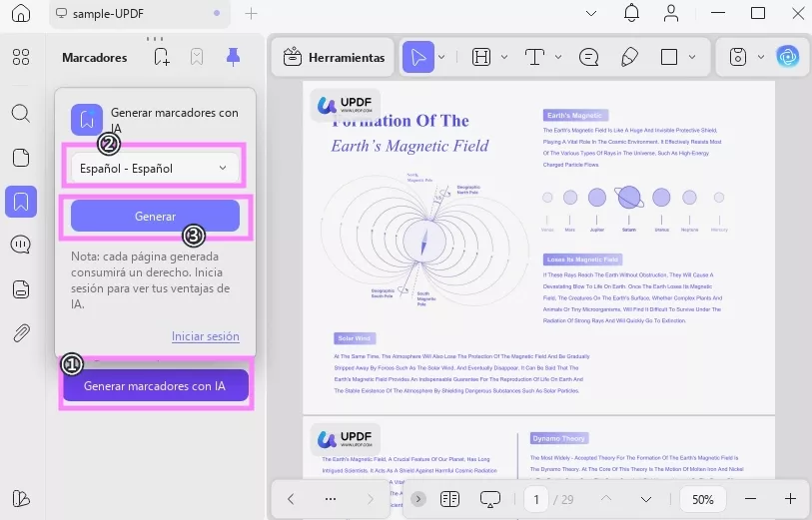812x520 pixels.
Task: Select the rectangle shape tool
Action: 669,57
